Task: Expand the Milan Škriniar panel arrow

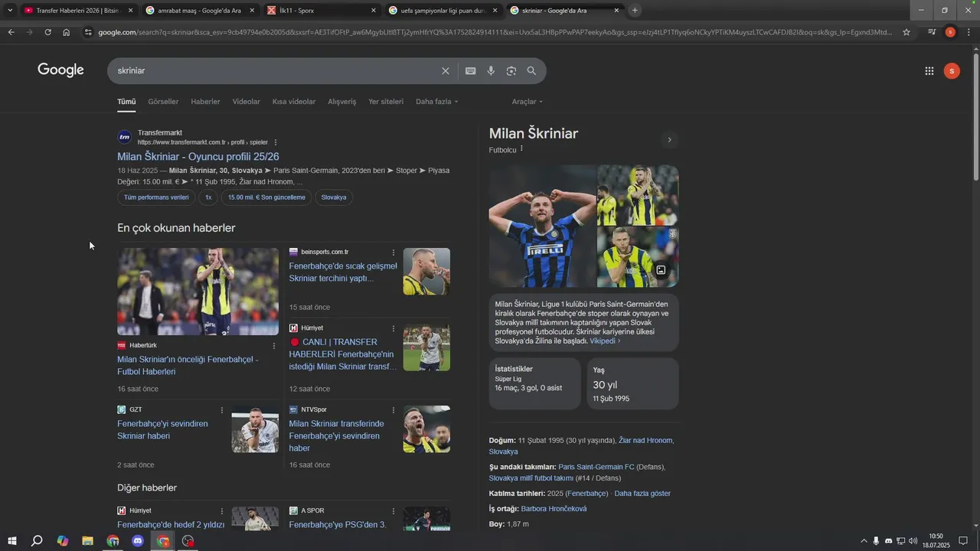Action: [x=669, y=140]
